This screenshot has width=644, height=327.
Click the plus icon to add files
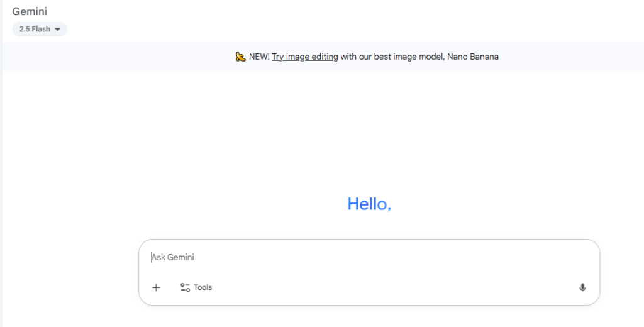[156, 287]
